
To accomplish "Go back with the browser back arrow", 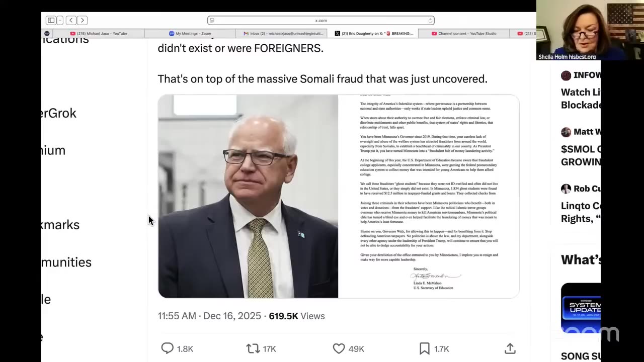I will tap(71, 20).
